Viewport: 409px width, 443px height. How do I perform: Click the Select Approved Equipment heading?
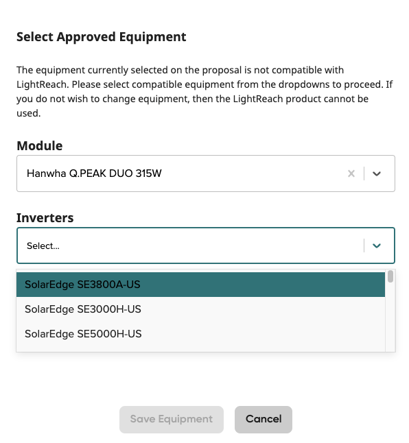(x=101, y=37)
